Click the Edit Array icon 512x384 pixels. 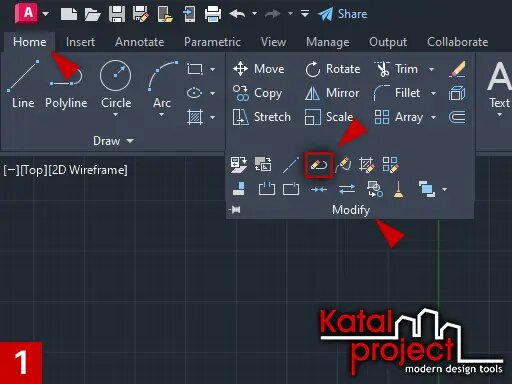click(390, 165)
